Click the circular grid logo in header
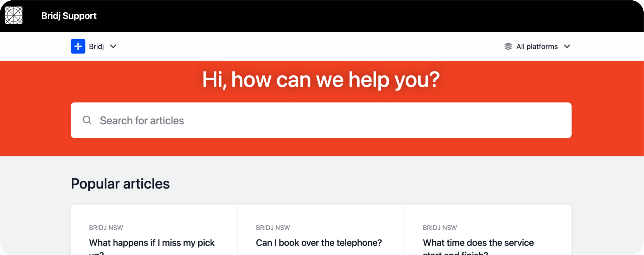The image size is (644, 255). 14,15
